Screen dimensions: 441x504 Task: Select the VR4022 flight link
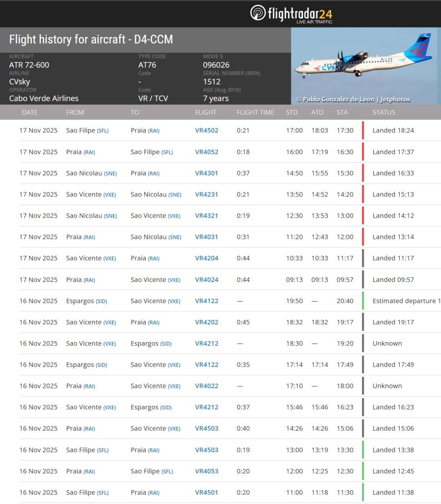(206, 386)
